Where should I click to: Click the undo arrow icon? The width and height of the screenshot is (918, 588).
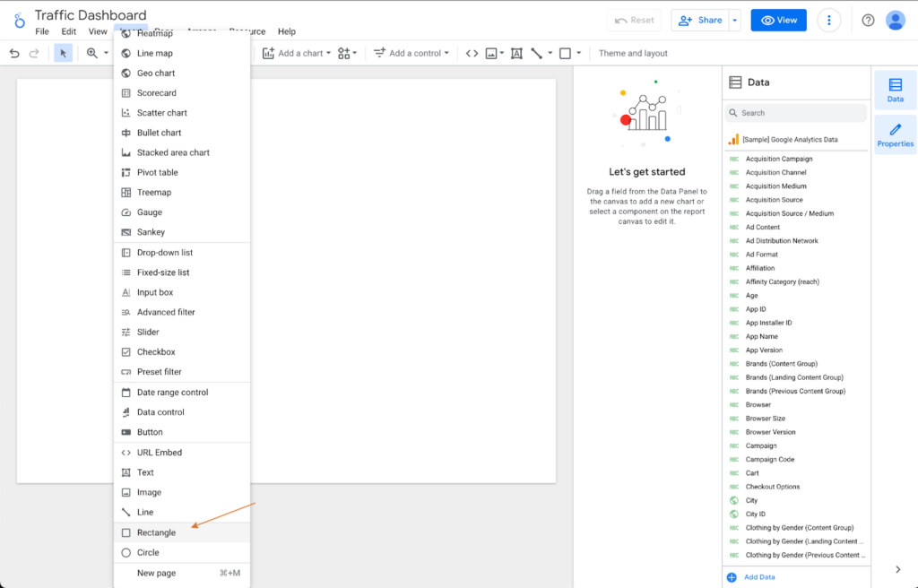14,53
